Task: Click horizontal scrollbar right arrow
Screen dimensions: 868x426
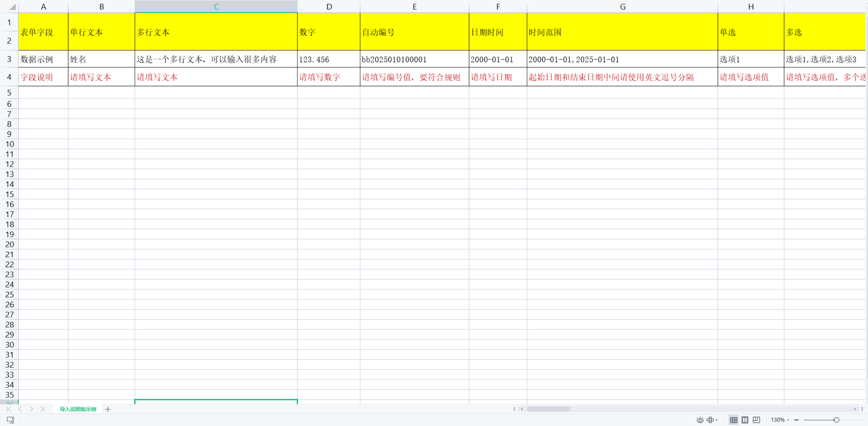Action: pos(855,409)
